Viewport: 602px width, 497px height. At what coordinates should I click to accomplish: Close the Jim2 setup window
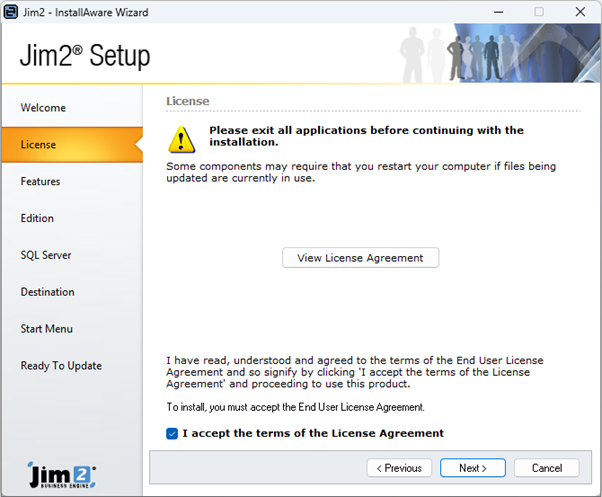[x=580, y=12]
